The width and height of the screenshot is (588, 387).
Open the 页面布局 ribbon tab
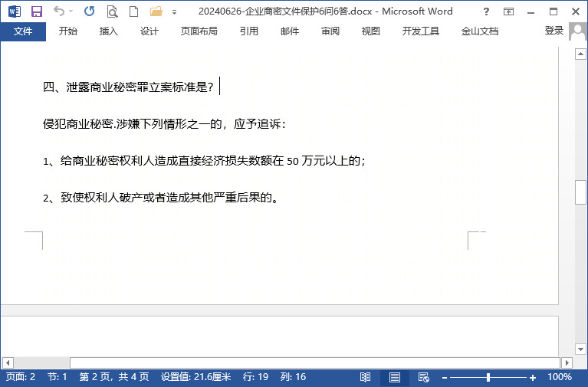click(199, 31)
